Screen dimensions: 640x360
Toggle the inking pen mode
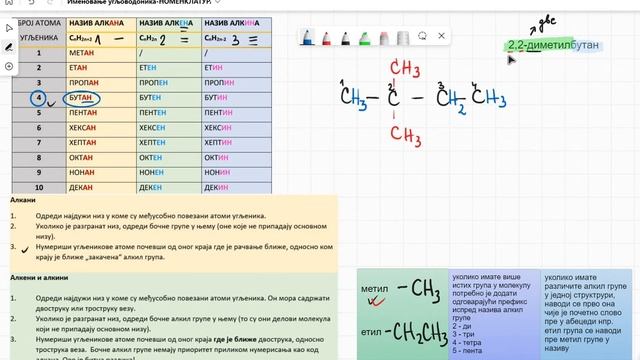click(x=9, y=47)
